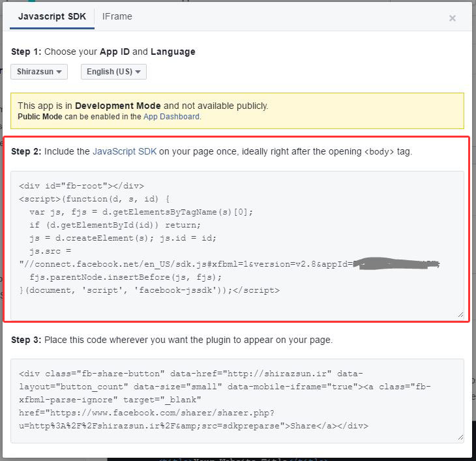
Task: Click the '<div id="fb-root"></div>' code line
Action: [82, 186]
